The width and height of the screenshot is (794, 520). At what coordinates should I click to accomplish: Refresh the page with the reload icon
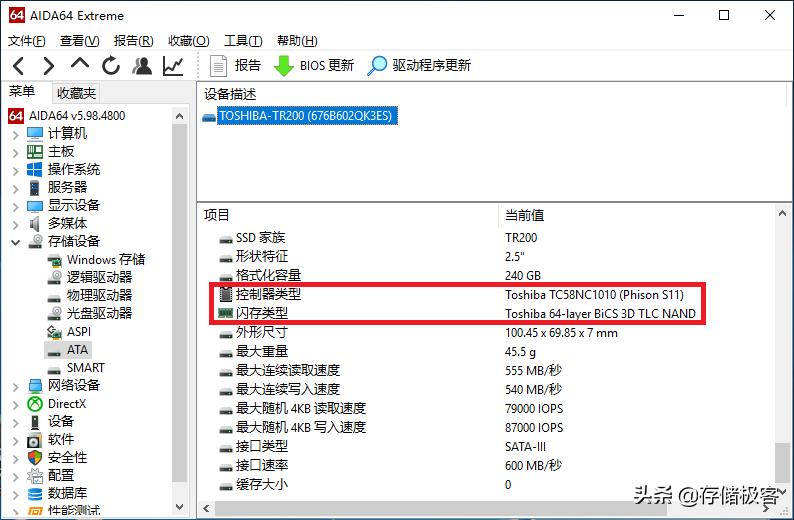coord(111,66)
